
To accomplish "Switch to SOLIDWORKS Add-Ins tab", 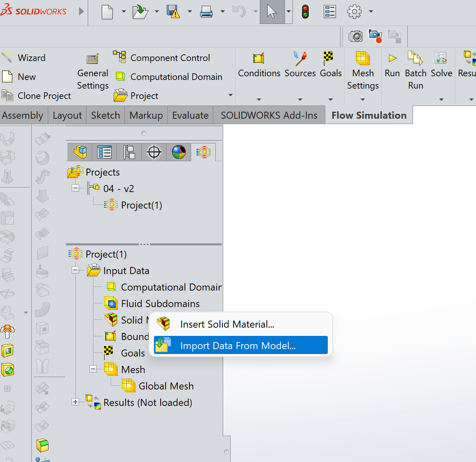I will tap(269, 115).
